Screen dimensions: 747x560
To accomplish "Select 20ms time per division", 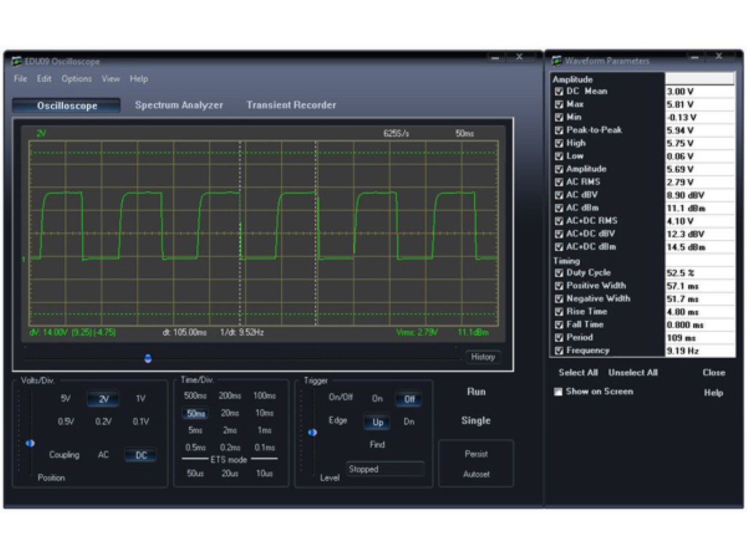I will pos(230,413).
